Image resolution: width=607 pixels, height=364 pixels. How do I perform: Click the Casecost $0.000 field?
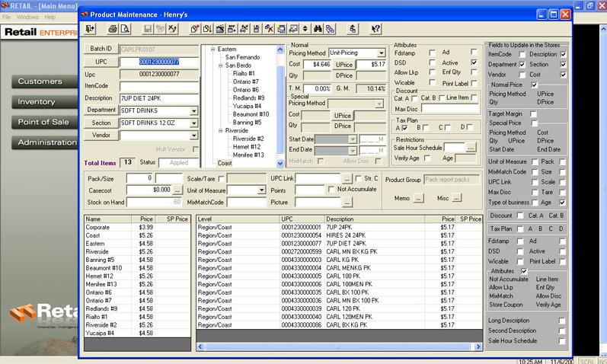point(149,190)
